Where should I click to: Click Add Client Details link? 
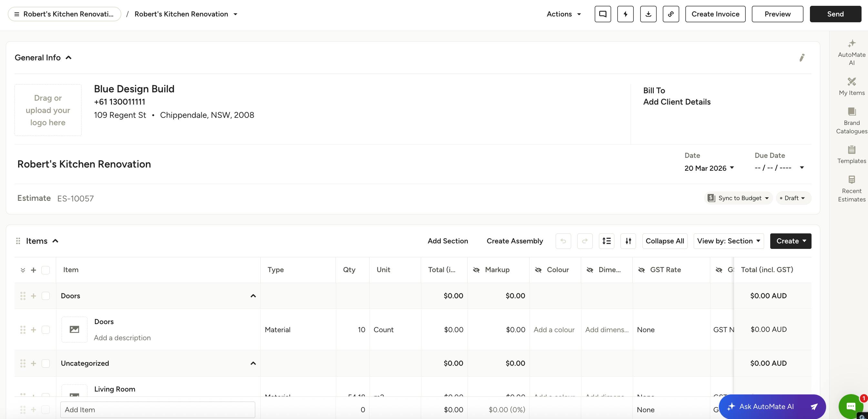point(677,102)
